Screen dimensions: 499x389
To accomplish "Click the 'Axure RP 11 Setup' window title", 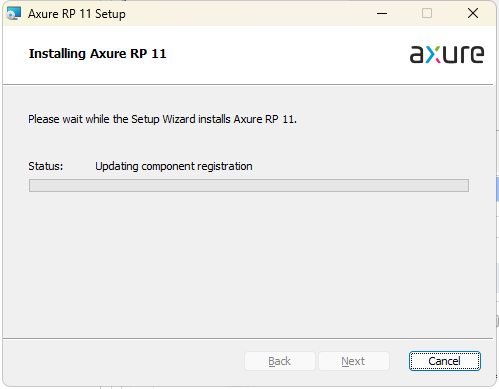I will pyautogui.click(x=77, y=14).
